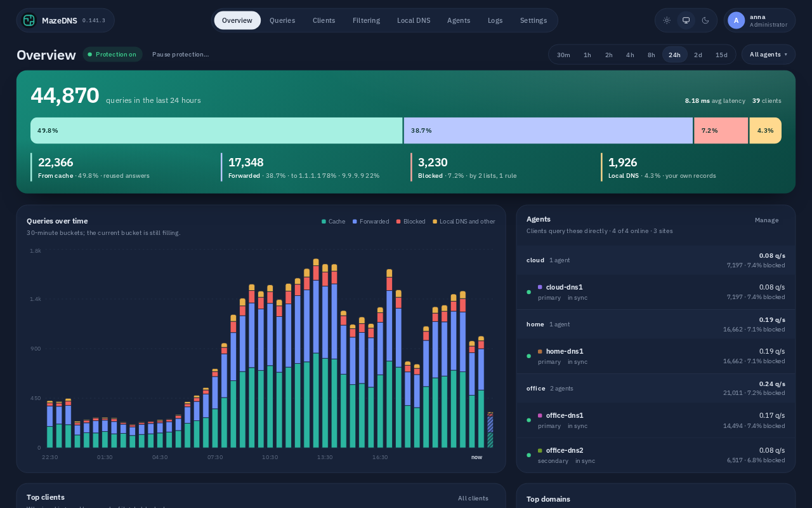Viewport: 812px width, 508px height.
Task: Open the Logs tab
Action: click(x=495, y=20)
